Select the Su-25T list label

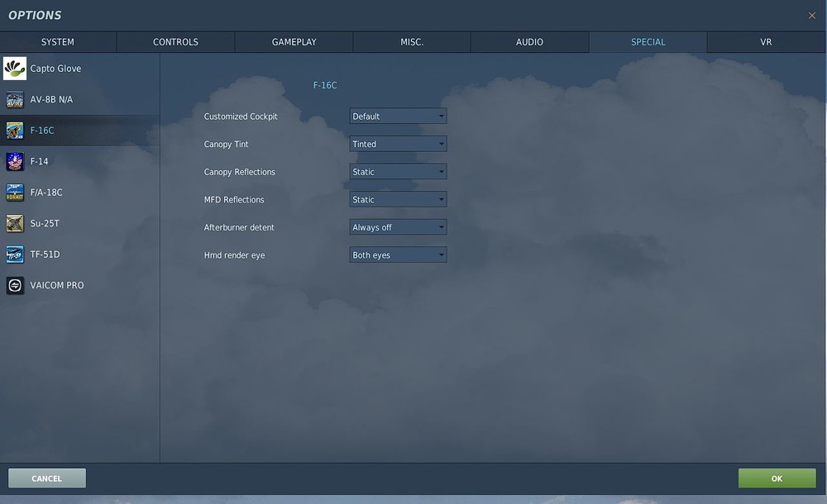45,224
